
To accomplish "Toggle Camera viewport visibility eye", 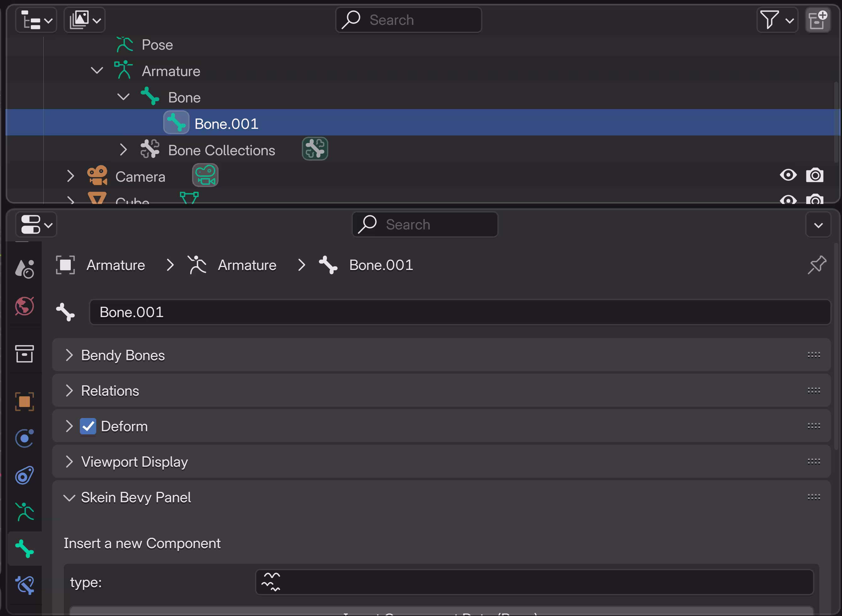I will click(788, 175).
